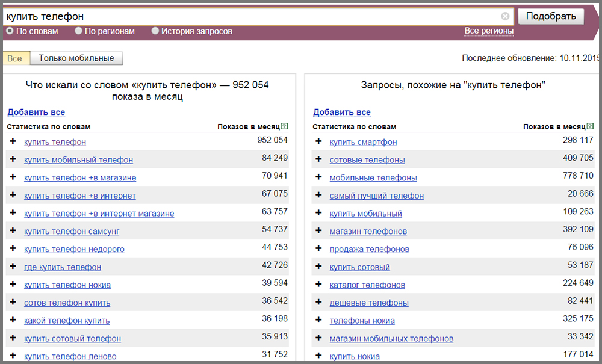The width and height of the screenshot is (602, 364).
Task: Add «каталог телефонов» via its plus icon
Action: [318, 285]
